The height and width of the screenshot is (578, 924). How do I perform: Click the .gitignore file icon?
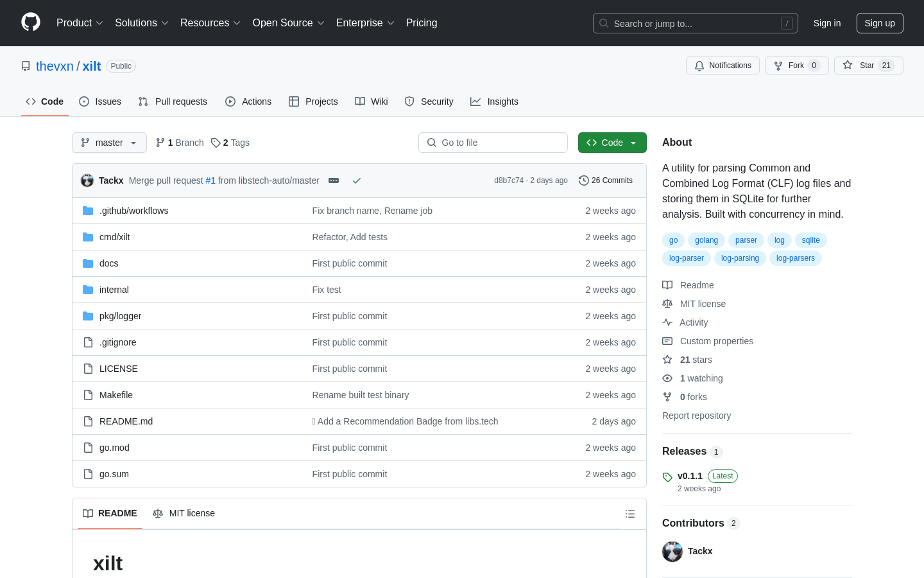[x=88, y=342]
